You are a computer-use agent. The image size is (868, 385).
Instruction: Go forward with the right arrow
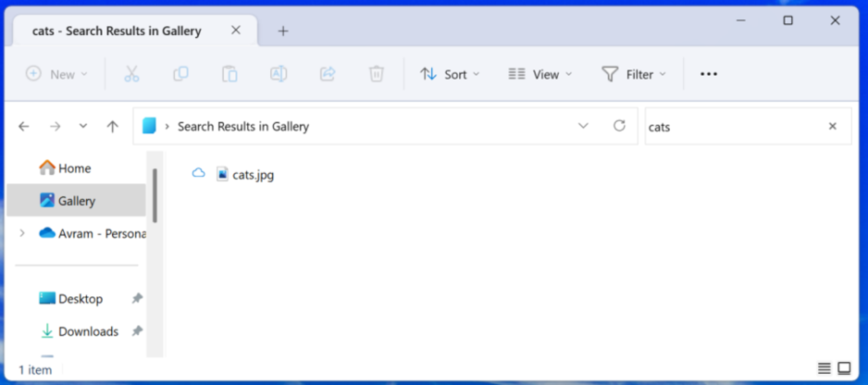pyautogui.click(x=55, y=126)
